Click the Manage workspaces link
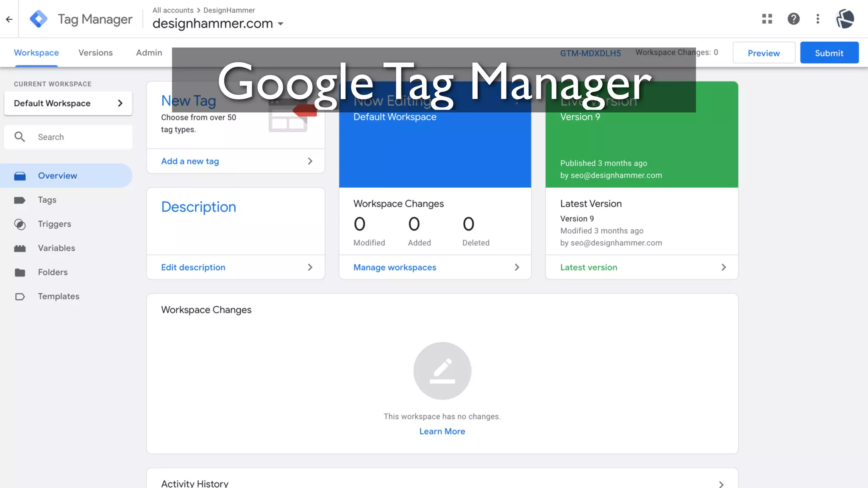868x488 pixels. (x=395, y=267)
